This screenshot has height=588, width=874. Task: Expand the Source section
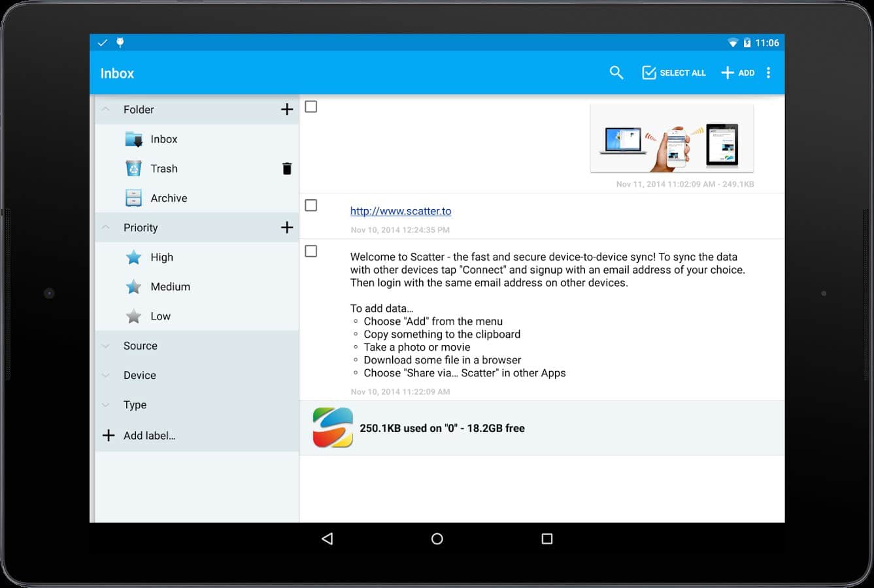click(x=140, y=346)
